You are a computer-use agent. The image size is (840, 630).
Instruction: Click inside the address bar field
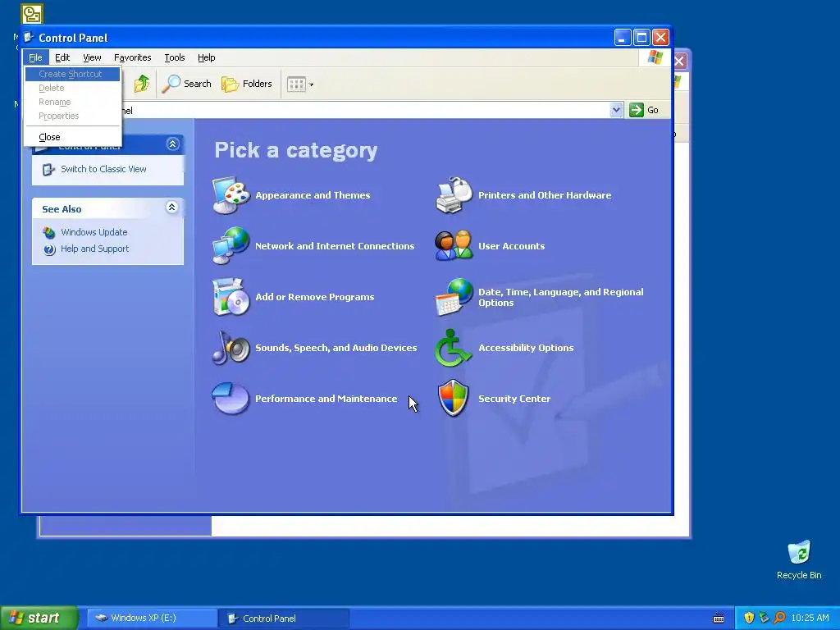(x=367, y=111)
